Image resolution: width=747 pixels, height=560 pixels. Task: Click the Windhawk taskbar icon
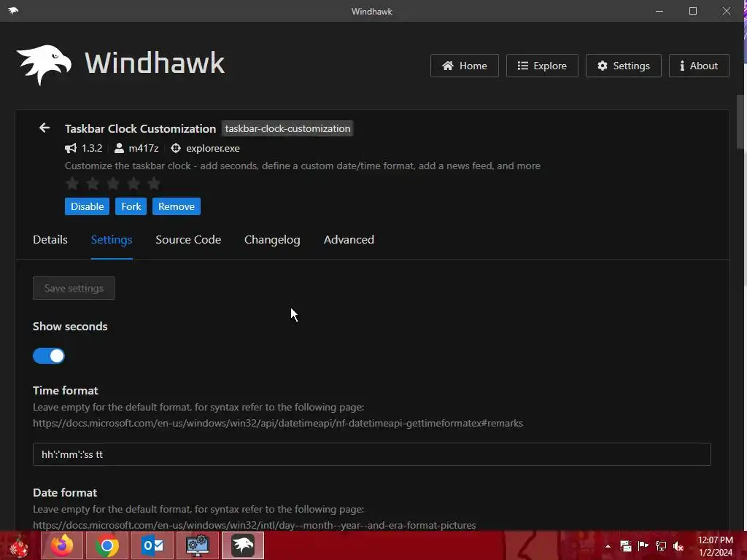point(243,545)
